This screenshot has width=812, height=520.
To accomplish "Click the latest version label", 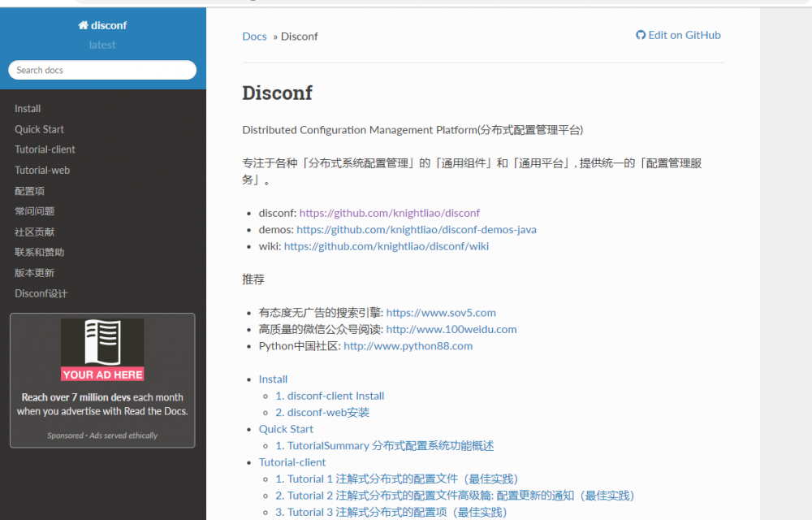I will click(102, 45).
